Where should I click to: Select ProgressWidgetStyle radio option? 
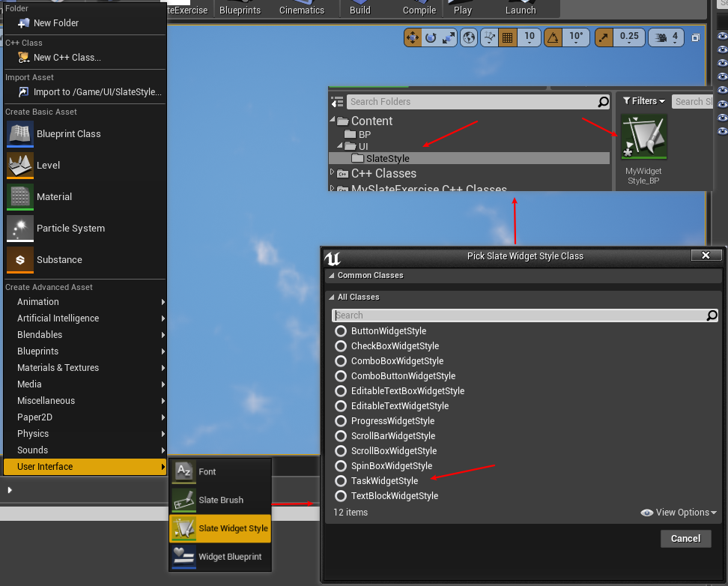coord(341,421)
